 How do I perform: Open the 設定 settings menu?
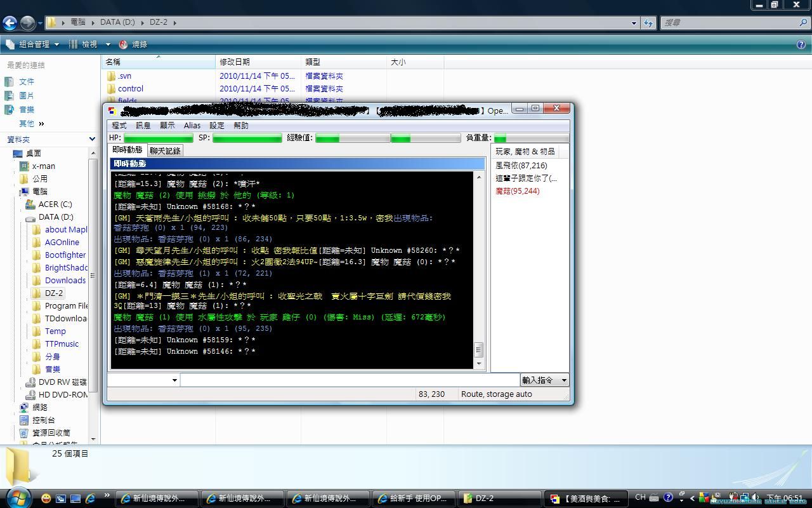point(217,126)
